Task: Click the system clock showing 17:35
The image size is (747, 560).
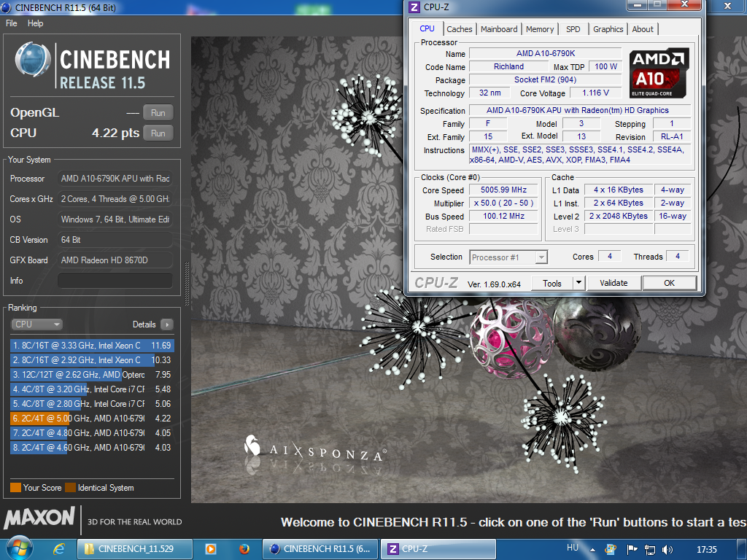Action: pos(706,550)
